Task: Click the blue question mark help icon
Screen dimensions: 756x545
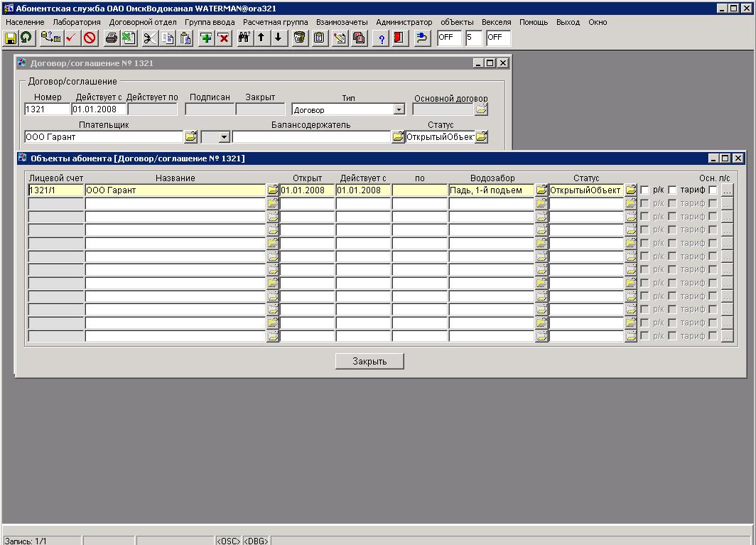Action: tap(382, 38)
